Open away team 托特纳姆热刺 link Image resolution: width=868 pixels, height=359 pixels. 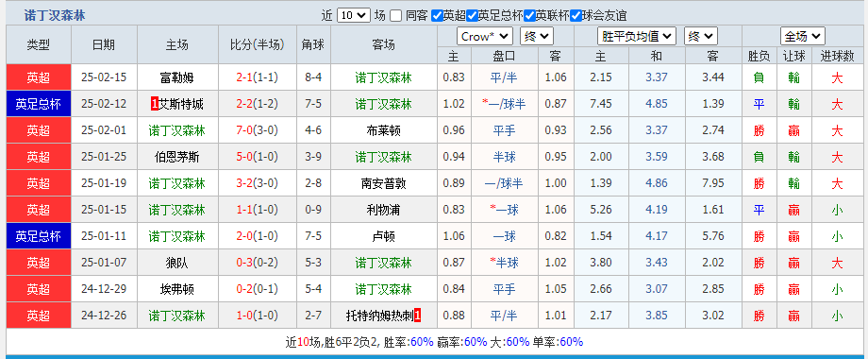click(x=379, y=316)
